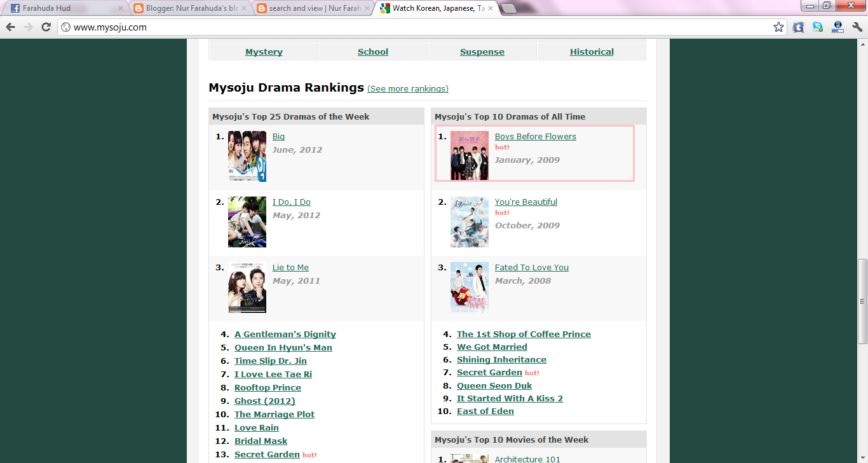The height and width of the screenshot is (463, 868).
Task: Open Architecture 101 movie link
Action: pyautogui.click(x=527, y=459)
